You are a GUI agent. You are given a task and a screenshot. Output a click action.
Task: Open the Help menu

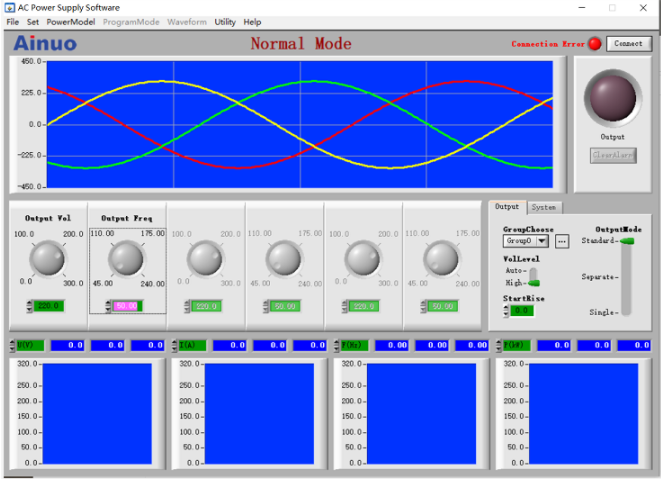click(252, 22)
